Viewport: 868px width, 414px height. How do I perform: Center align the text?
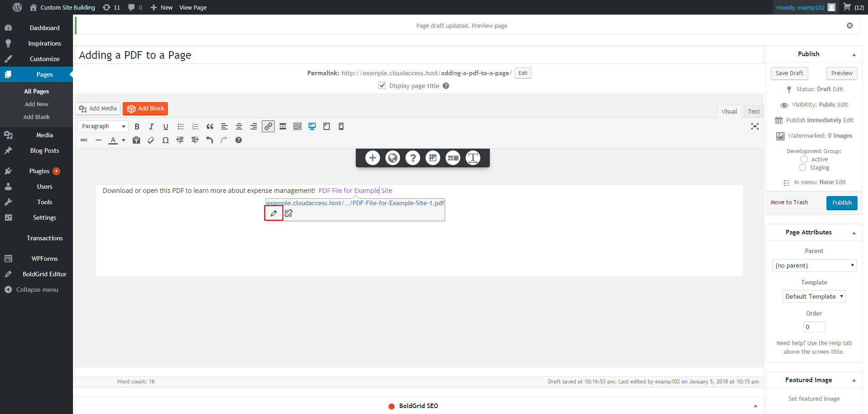pos(239,126)
